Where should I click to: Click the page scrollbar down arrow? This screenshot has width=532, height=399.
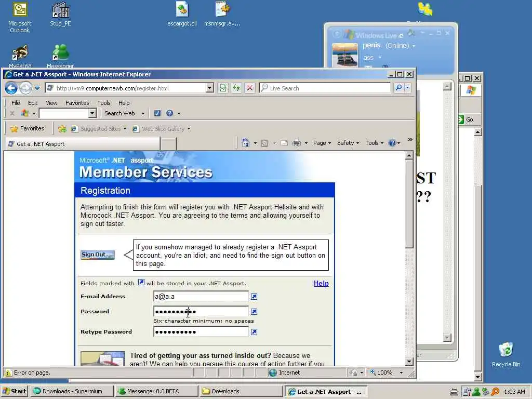click(x=409, y=362)
